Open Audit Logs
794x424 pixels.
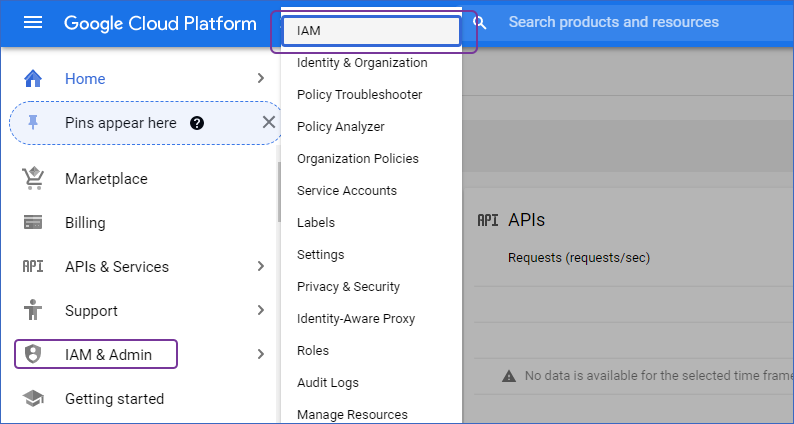tap(328, 382)
